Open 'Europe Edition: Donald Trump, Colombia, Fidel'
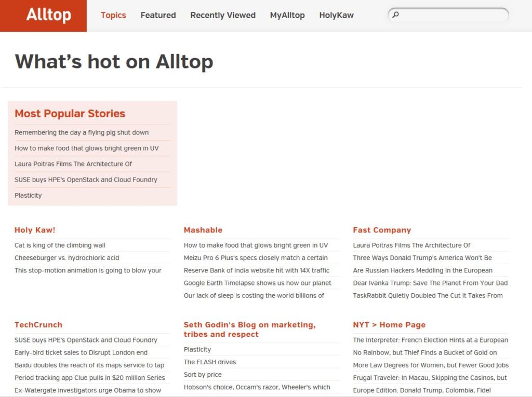 422,390
